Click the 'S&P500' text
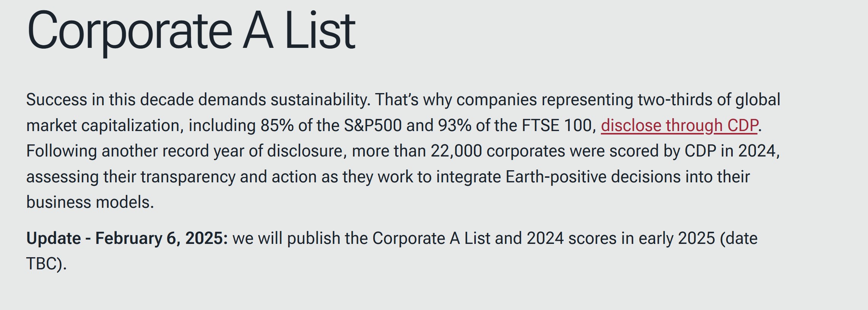868x310 pixels. [372, 125]
